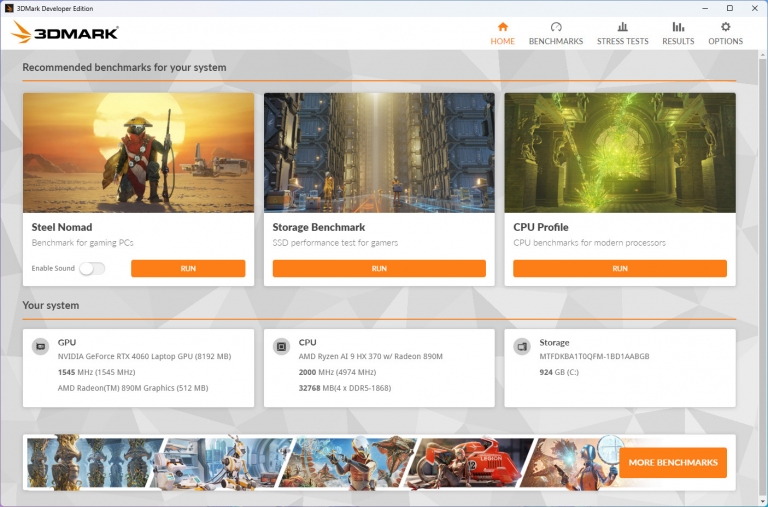768x507 pixels.
Task: Click 'CPU benchmarks for modern processors' description
Action: pos(589,243)
